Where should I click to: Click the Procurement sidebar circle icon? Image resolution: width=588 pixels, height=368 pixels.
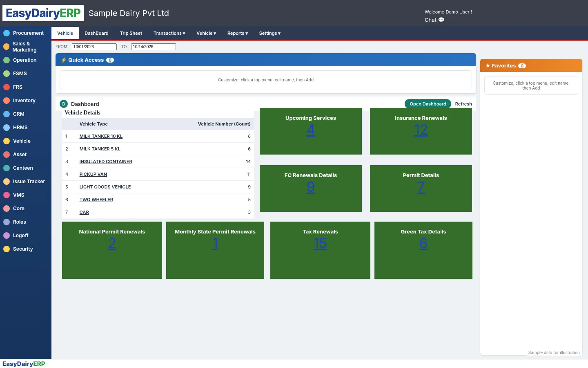7,33
